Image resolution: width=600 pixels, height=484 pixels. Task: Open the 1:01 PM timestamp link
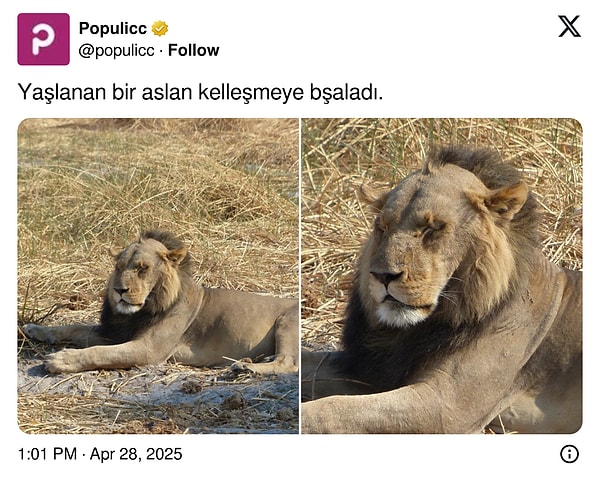47,454
